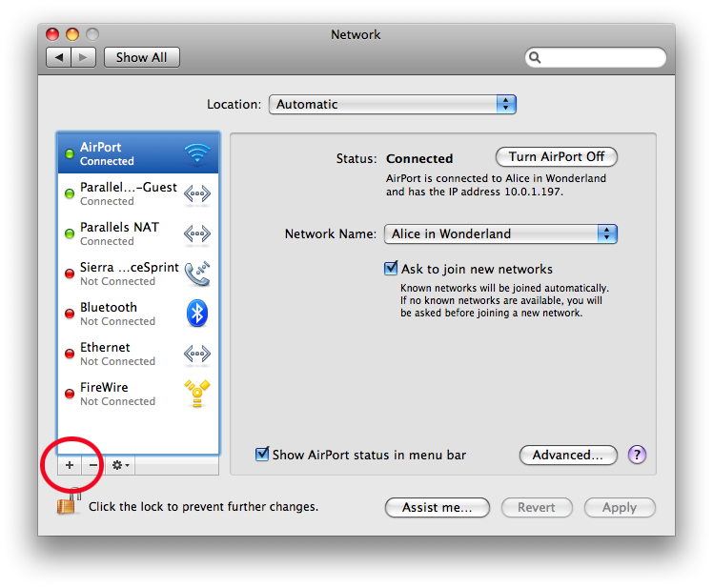Click Turn AirPort Off button
Viewport: 713px width, 588px height.
coord(556,157)
